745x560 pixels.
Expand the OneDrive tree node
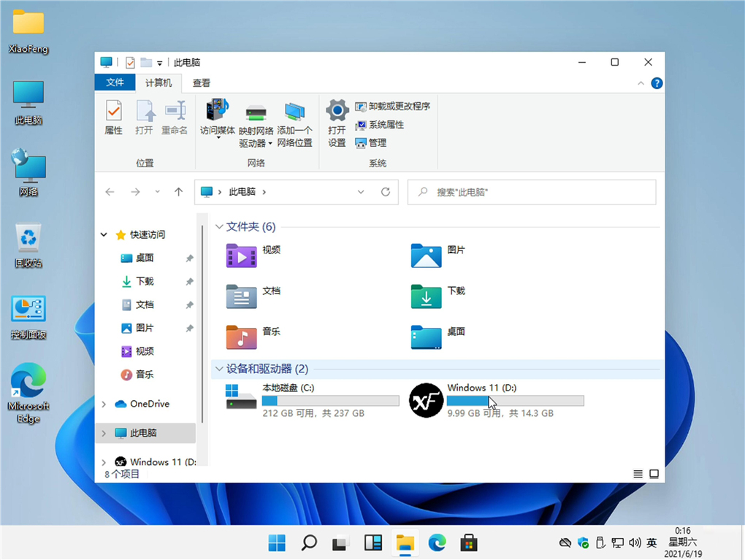(105, 404)
